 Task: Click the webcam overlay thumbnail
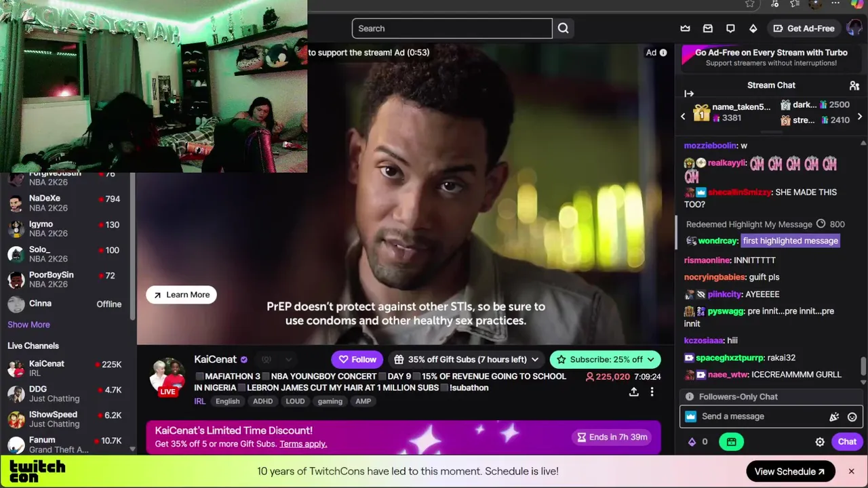[x=153, y=86]
